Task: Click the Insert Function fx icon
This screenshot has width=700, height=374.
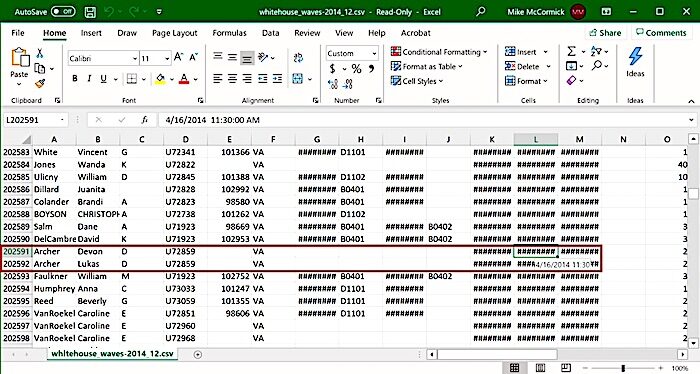Action: [144, 120]
